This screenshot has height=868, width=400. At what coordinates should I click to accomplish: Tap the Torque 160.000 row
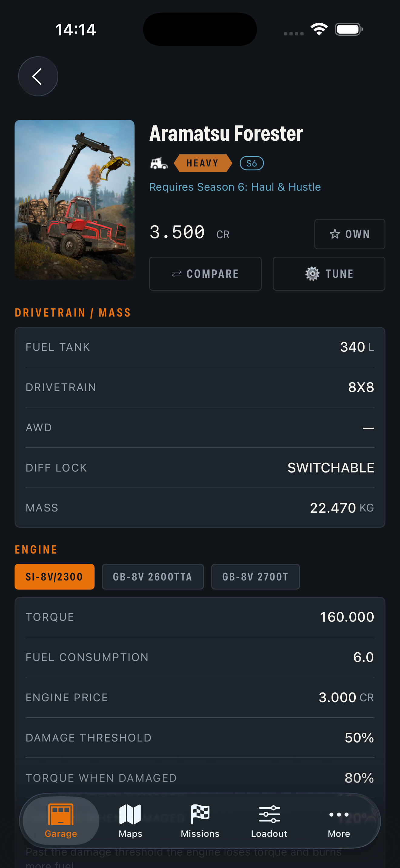(x=200, y=617)
